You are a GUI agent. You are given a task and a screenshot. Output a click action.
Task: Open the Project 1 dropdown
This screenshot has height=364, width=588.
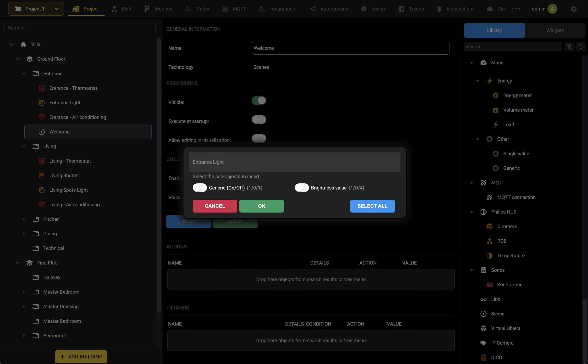click(x=36, y=9)
